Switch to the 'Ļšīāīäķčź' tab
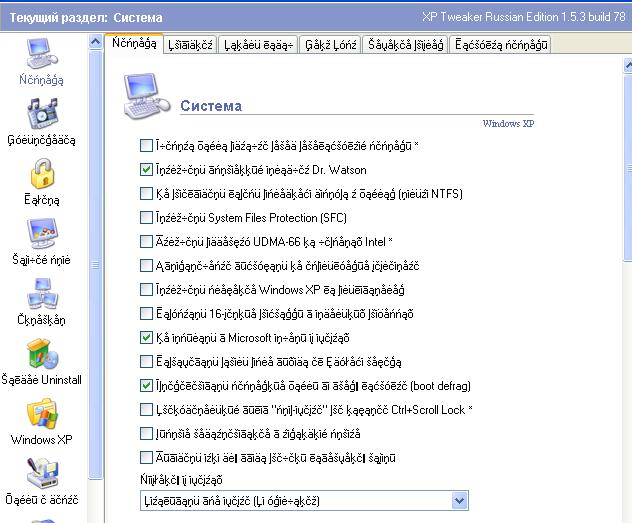This screenshot has width=632, height=523. click(x=190, y=45)
